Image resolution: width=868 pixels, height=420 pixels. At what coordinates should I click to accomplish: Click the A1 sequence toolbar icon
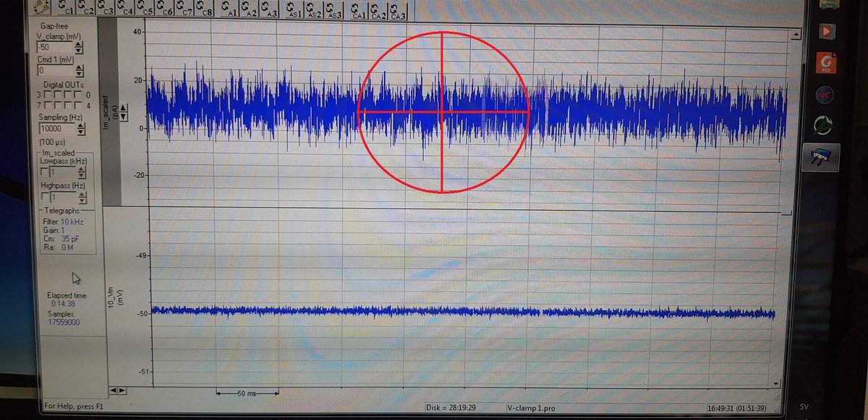231,9
